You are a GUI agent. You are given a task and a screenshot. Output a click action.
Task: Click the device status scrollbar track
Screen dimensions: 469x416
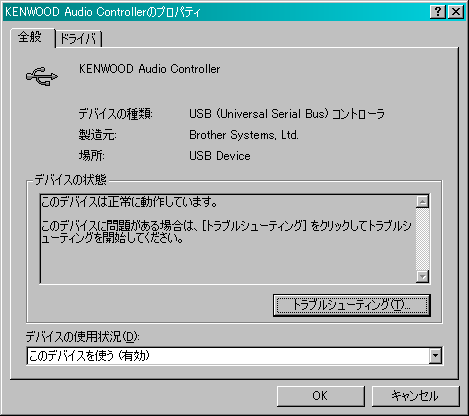(x=423, y=239)
